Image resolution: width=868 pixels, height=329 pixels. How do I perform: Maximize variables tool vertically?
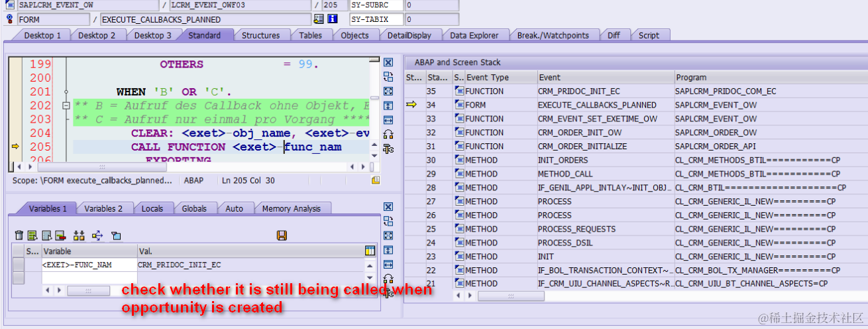point(388,250)
